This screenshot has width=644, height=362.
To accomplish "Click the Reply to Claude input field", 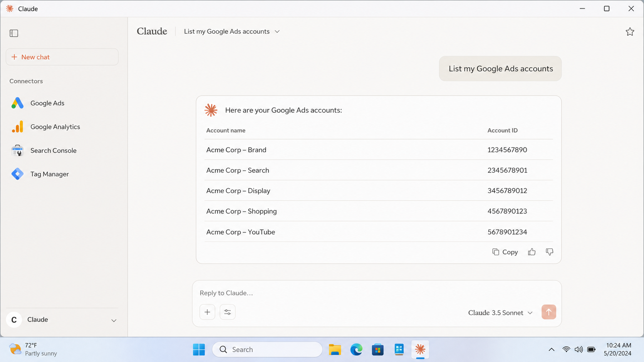I will [x=377, y=293].
